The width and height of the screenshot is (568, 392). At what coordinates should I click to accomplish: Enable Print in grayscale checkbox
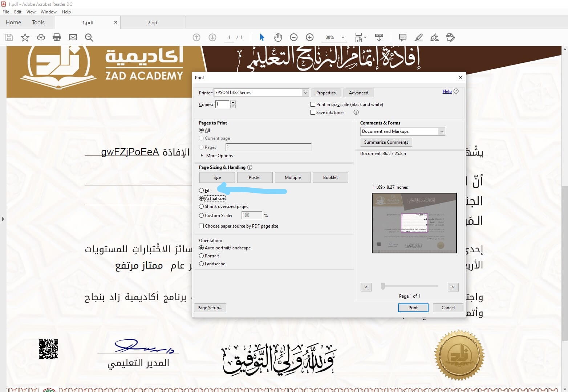pyautogui.click(x=313, y=105)
